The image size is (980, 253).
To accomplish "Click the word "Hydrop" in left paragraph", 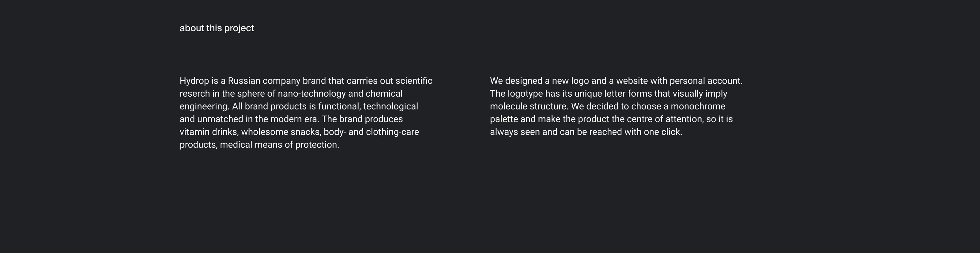I will (x=194, y=81).
